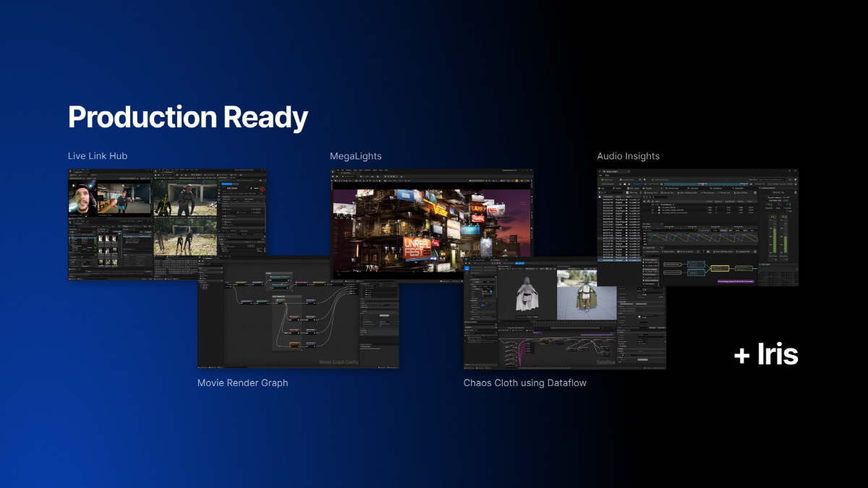Toggle the blue checkbox in Chaos Cloth settings panel
Screen dimensions: 868x488
(x=491, y=291)
